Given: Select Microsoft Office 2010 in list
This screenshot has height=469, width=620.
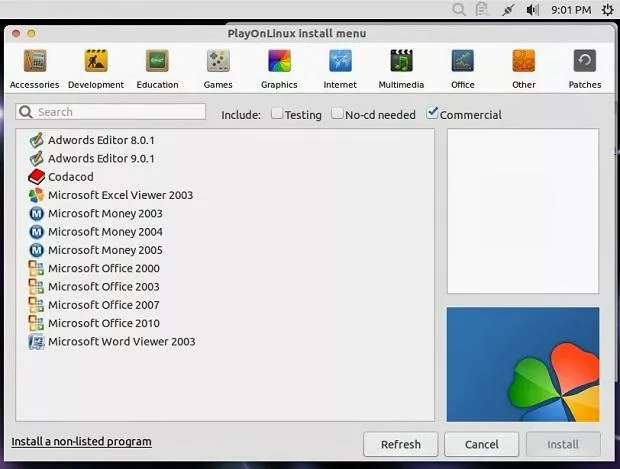Looking at the screenshot, I should pyautogui.click(x=103, y=323).
